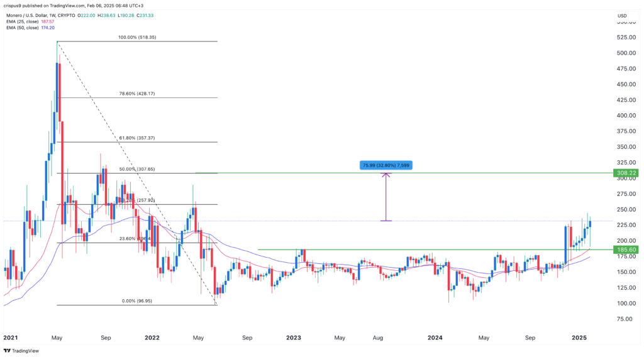Click the 400.00 price axis value
This screenshot has width=644, height=357.
[627, 116]
